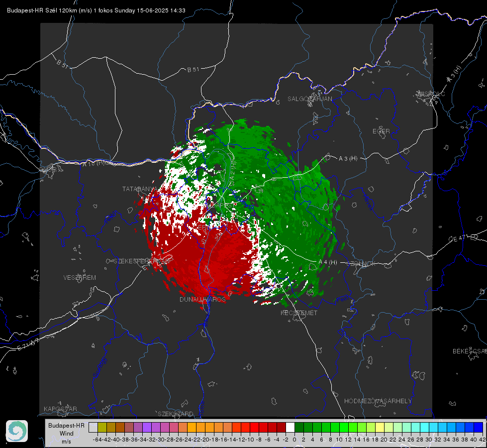487x448 pixels.
Task: Click the legend value 20
Action: point(384,440)
